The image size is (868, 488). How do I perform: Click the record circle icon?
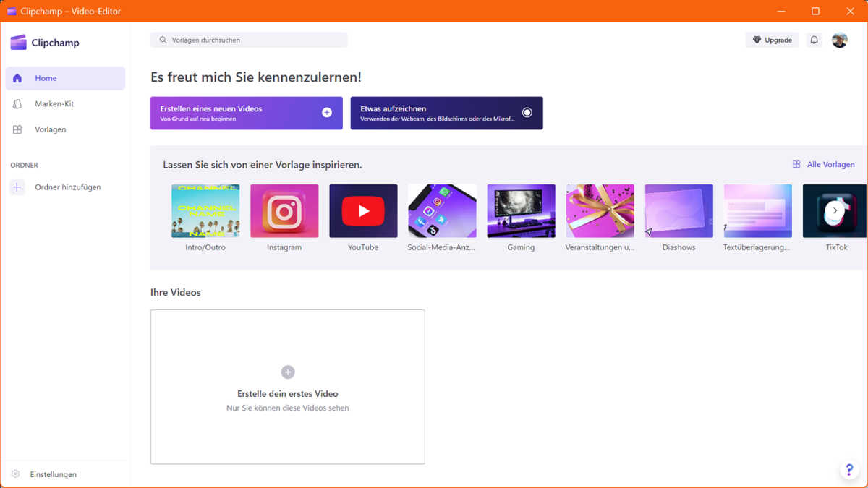pos(527,113)
